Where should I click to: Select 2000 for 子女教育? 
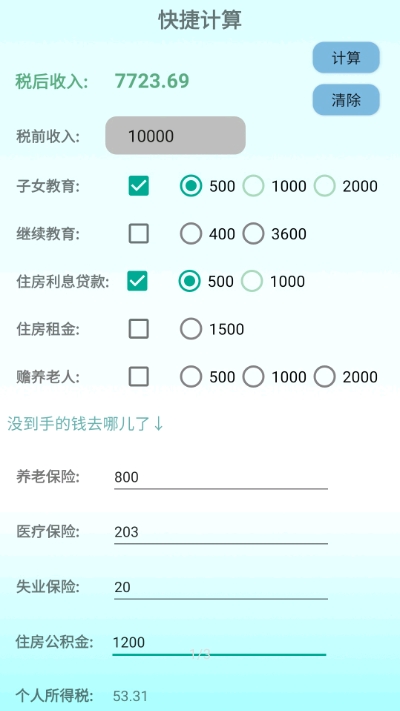pyautogui.click(x=346, y=186)
